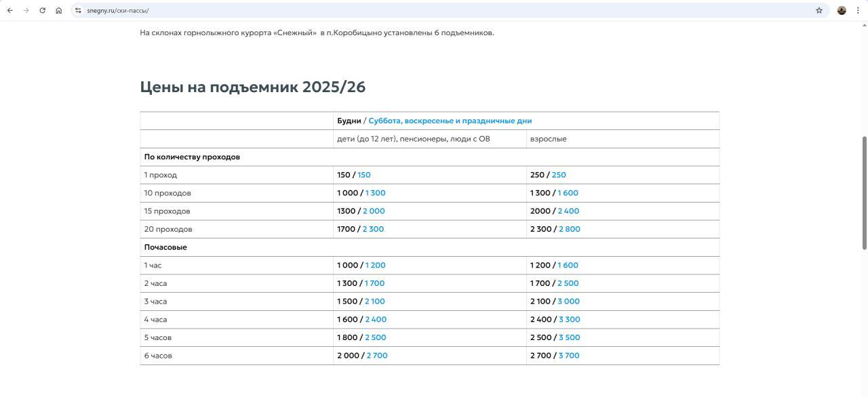The image size is (868, 397).
Task: Click the '1 проход' row label
Action: [160, 175]
